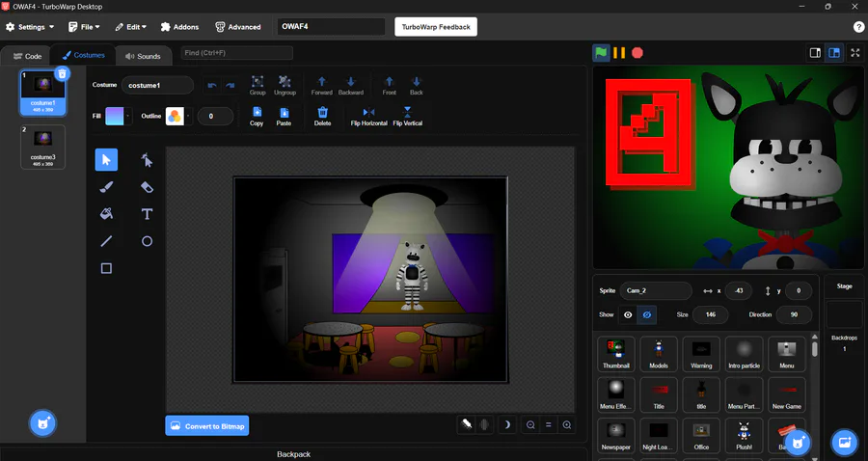Screen dimensions: 868x461
Task: Click the Convert to Bitmap button
Action: [x=207, y=425]
